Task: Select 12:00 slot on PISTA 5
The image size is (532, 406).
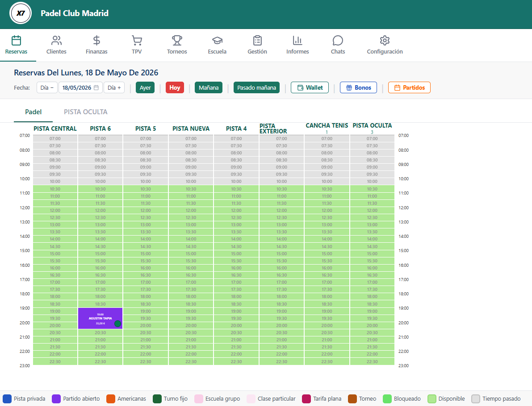Action: click(146, 211)
